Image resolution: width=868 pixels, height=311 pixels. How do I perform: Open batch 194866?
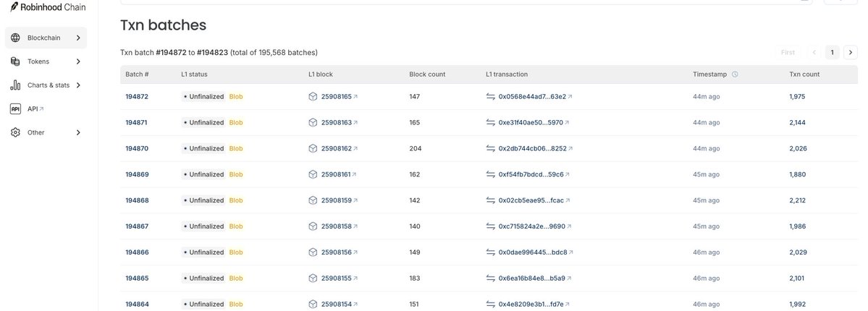click(x=137, y=252)
